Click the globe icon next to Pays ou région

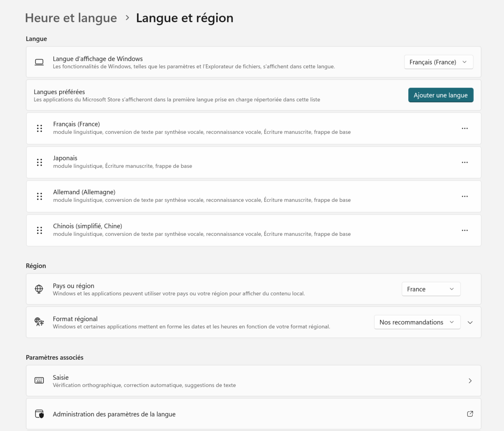(39, 289)
